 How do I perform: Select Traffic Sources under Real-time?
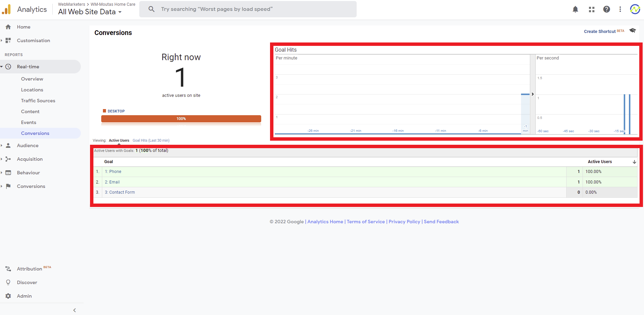[38, 101]
